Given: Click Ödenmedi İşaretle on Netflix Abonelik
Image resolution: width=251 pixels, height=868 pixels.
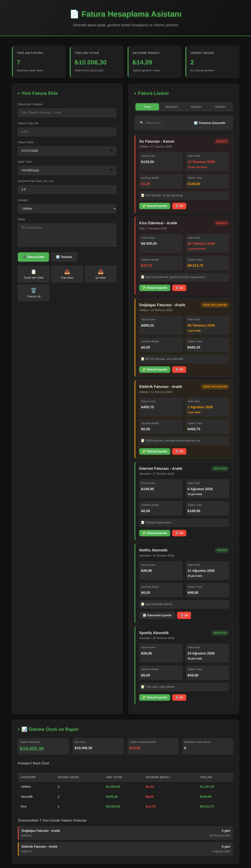Looking at the screenshot, I should point(157,615).
